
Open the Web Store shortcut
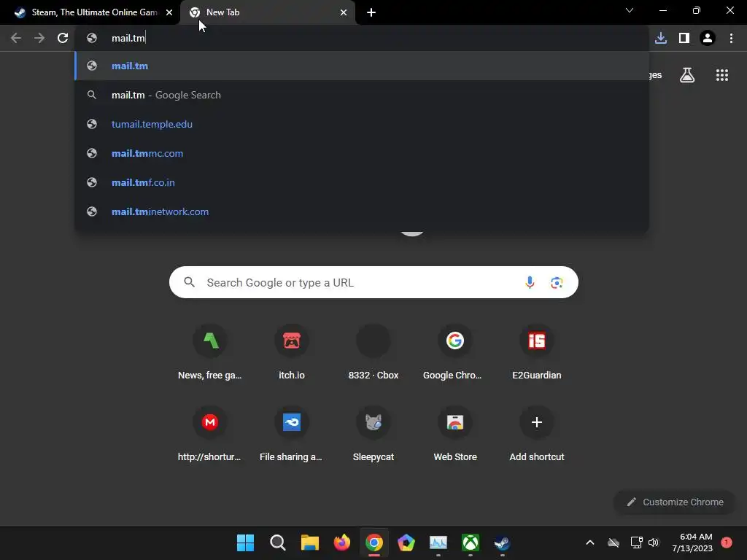[x=455, y=434]
